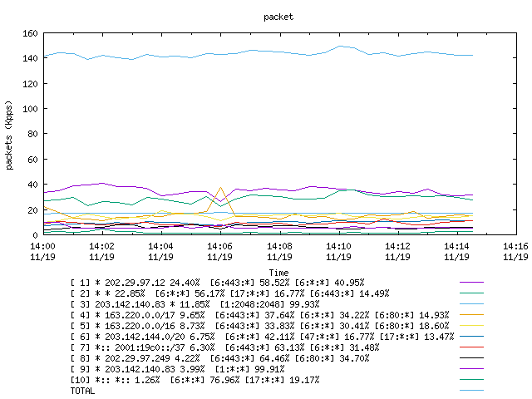
Task: Select legend entry [ 2] * * 22.85%
Action: (229, 293)
